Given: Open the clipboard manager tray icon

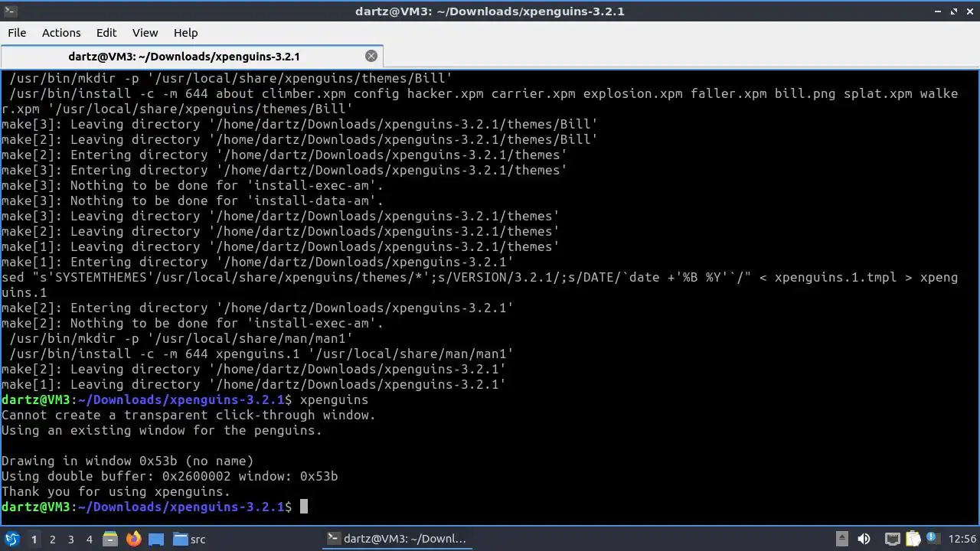Looking at the screenshot, I should click(x=913, y=539).
